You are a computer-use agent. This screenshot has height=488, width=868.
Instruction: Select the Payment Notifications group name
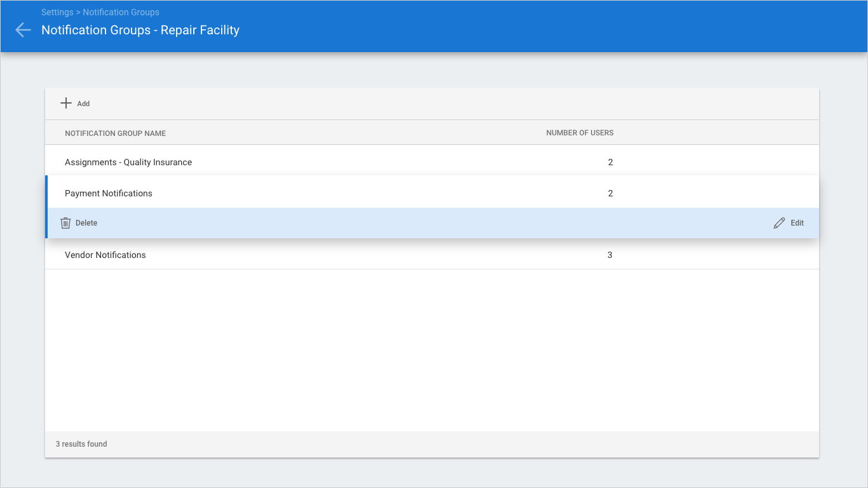click(109, 193)
